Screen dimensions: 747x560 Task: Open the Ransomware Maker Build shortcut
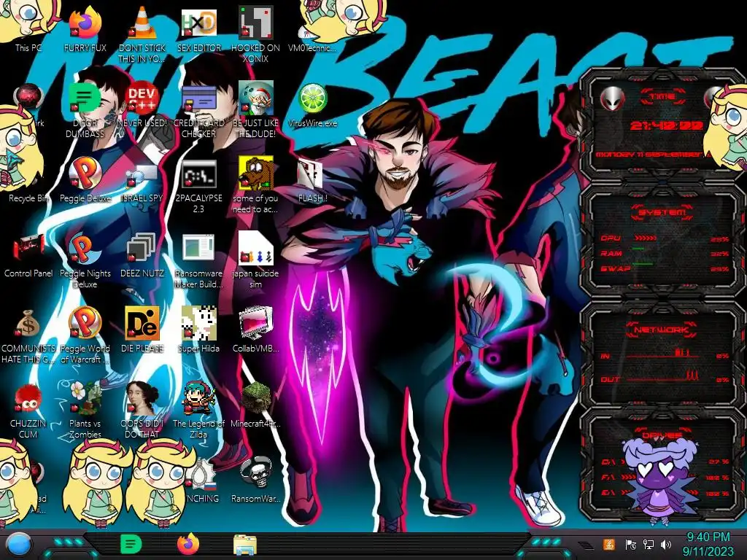pos(198,260)
